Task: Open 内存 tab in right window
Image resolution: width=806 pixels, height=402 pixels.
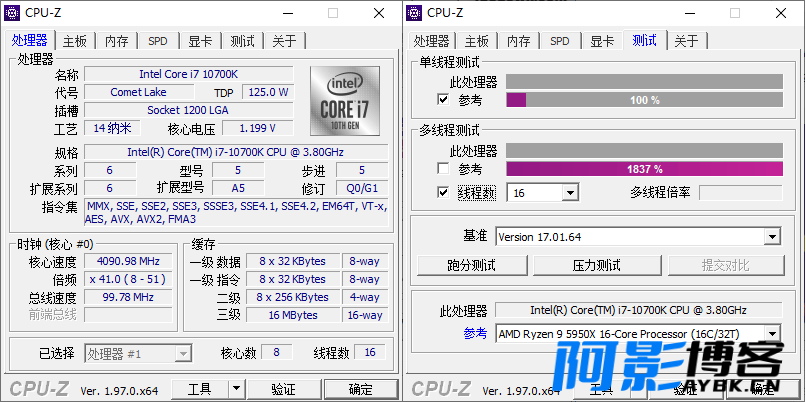Action: [519, 41]
